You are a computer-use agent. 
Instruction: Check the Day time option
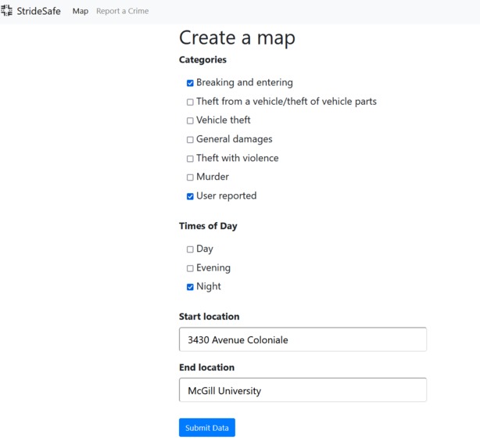(x=190, y=249)
